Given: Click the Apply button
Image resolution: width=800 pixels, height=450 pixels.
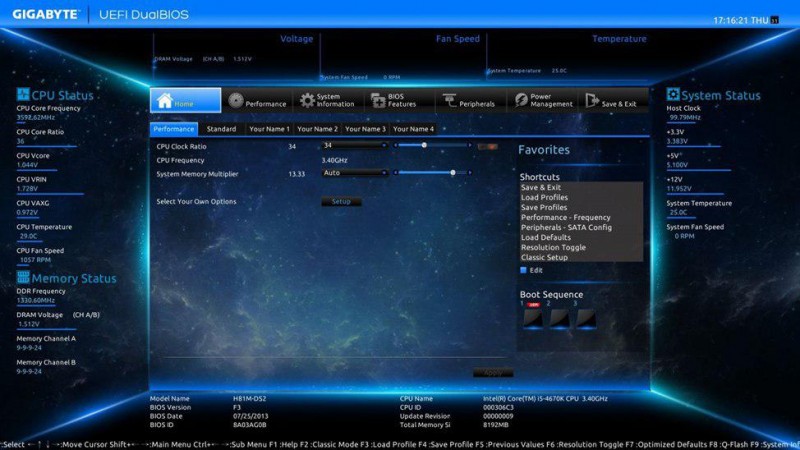Looking at the screenshot, I should (493, 373).
